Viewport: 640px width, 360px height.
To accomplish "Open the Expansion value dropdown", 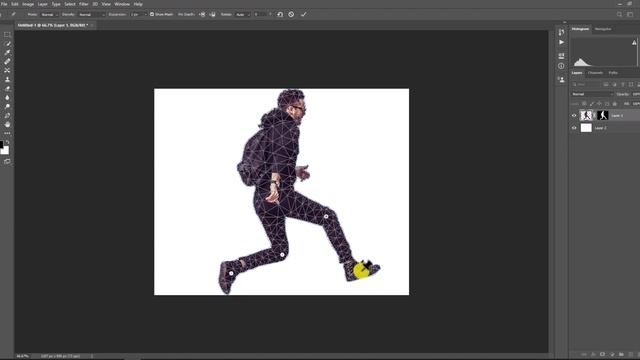I will click(x=138, y=14).
